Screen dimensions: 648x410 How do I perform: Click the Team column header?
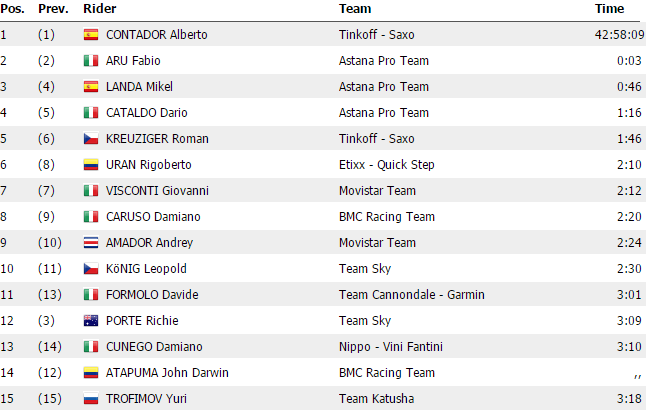click(354, 9)
